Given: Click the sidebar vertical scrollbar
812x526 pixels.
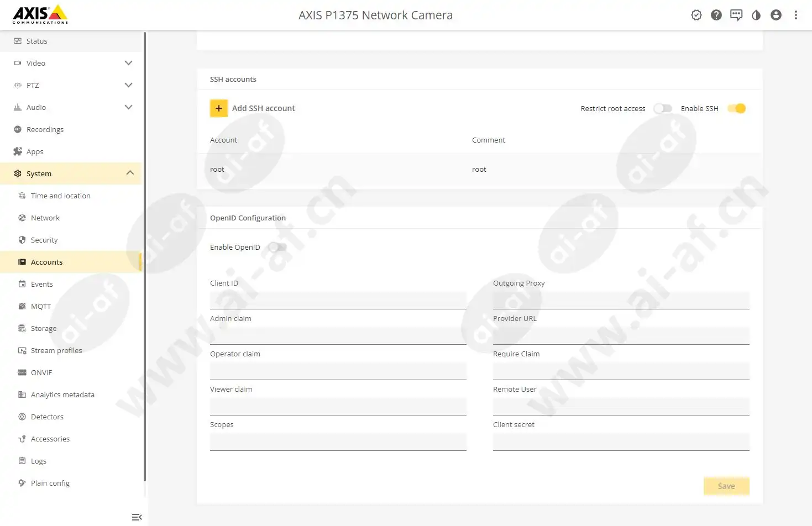Looking at the screenshot, I should click(145, 256).
